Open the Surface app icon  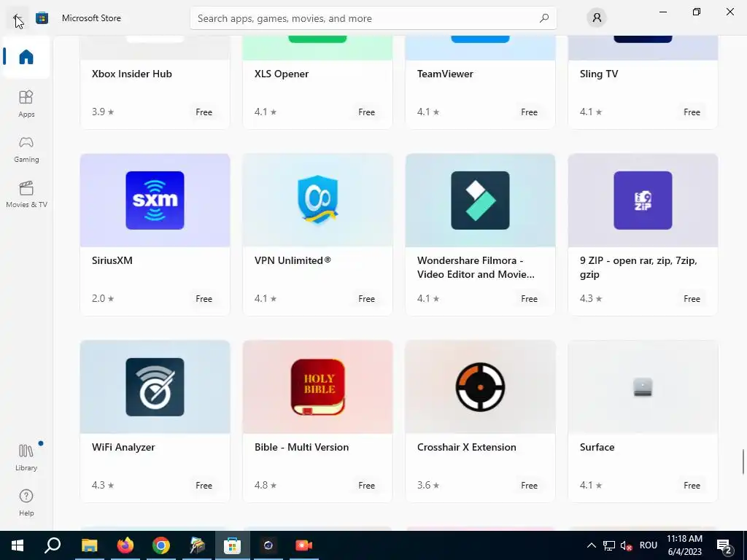(643, 387)
